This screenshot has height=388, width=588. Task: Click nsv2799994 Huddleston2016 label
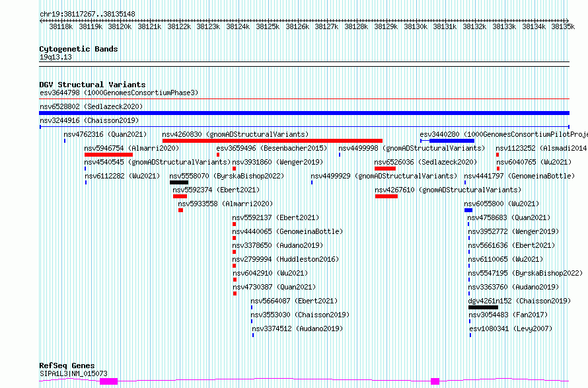point(285,259)
